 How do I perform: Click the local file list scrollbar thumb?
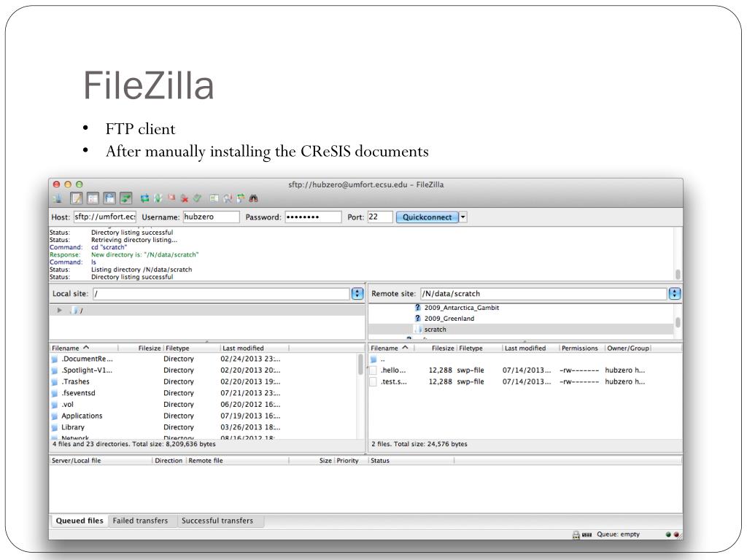coord(360,365)
